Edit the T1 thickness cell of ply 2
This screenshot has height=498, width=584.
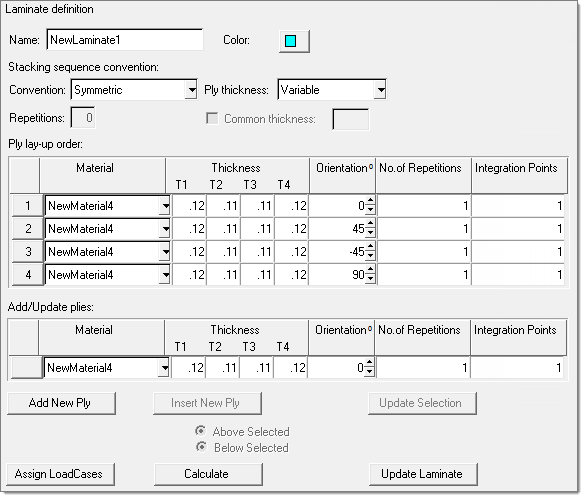[x=189, y=229]
